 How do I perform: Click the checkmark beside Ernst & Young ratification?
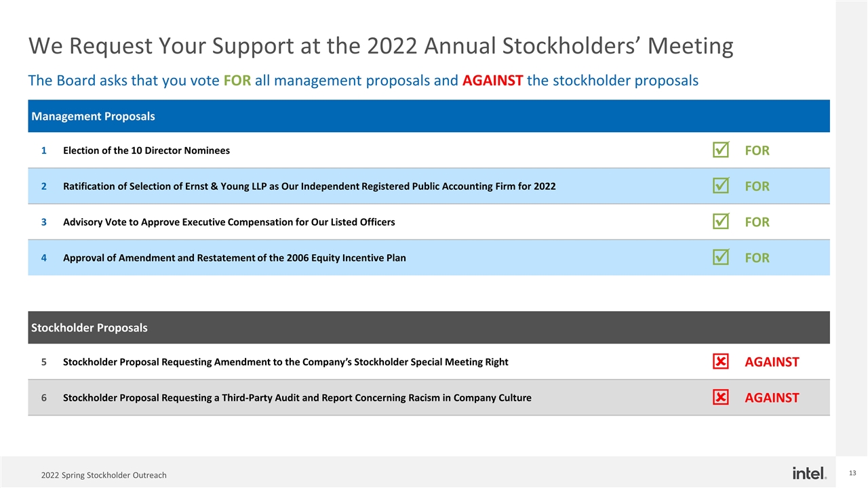pos(722,186)
